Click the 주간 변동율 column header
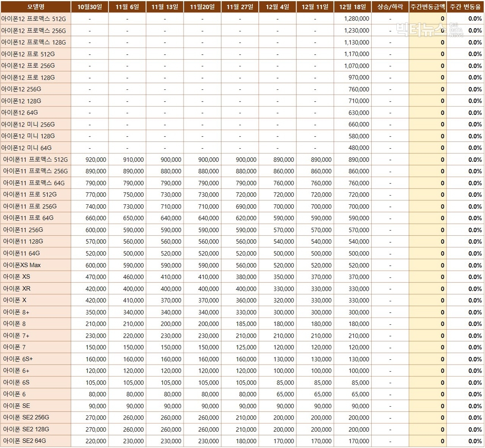 [x=465, y=7]
